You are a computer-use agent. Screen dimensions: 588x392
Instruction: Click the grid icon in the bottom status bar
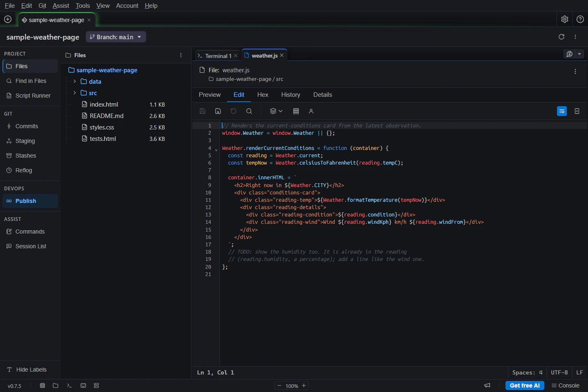pyautogui.click(x=42, y=385)
